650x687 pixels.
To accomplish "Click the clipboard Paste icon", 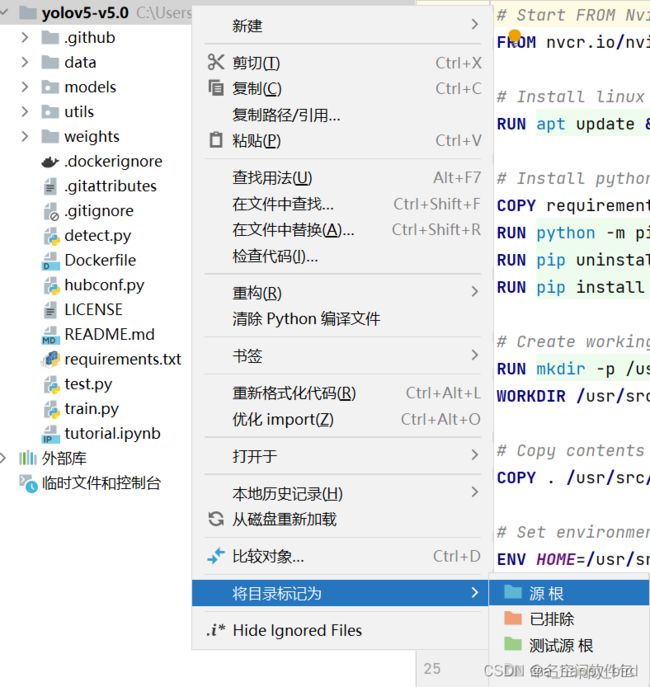I will [216, 140].
